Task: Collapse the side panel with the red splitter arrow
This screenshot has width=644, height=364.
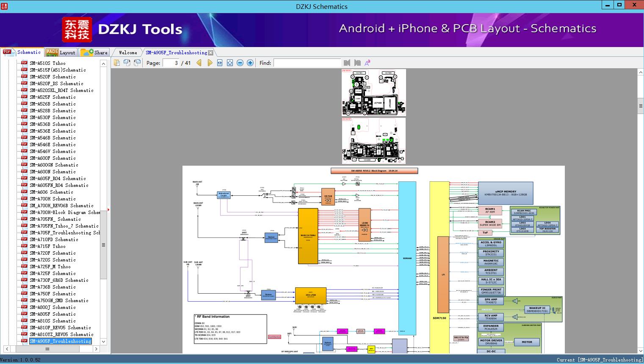Action: point(108,209)
